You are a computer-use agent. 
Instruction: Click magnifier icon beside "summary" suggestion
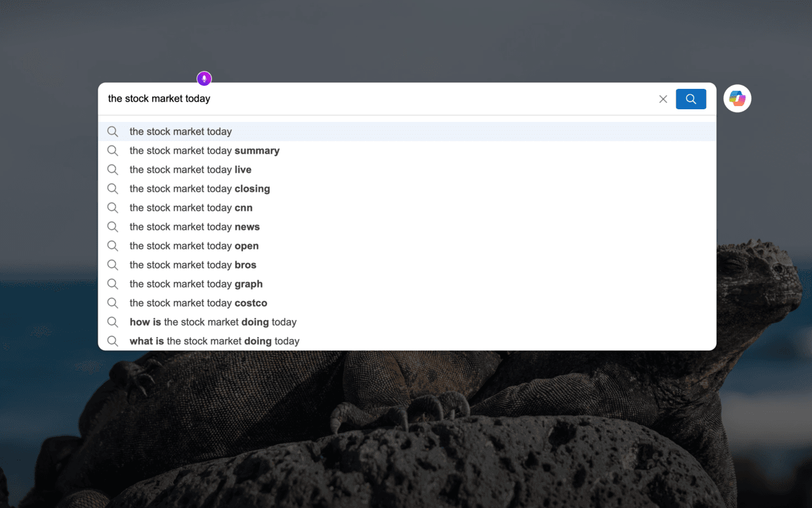(x=113, y=150)
